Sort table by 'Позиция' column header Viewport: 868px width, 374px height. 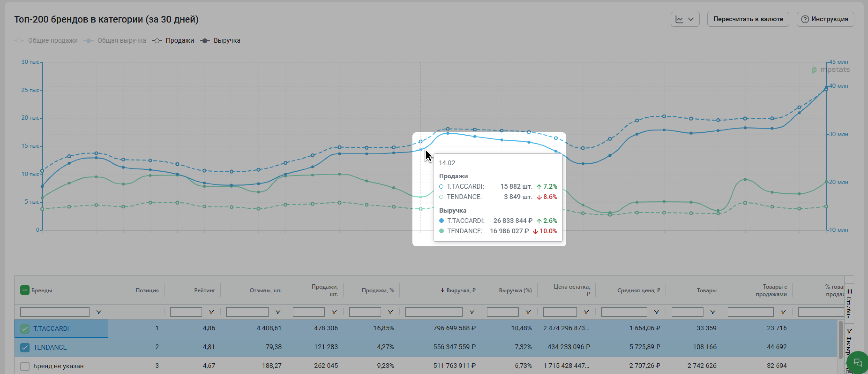[x=147, y=290]
